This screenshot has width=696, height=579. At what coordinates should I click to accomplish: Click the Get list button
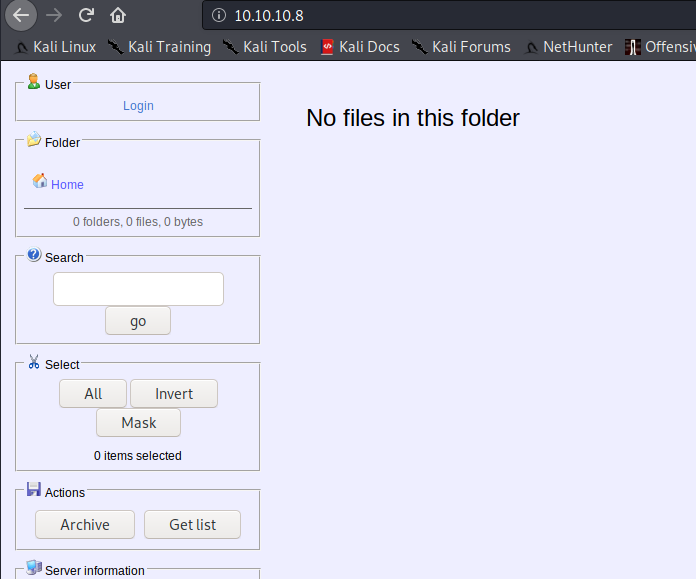coord(192,524)
